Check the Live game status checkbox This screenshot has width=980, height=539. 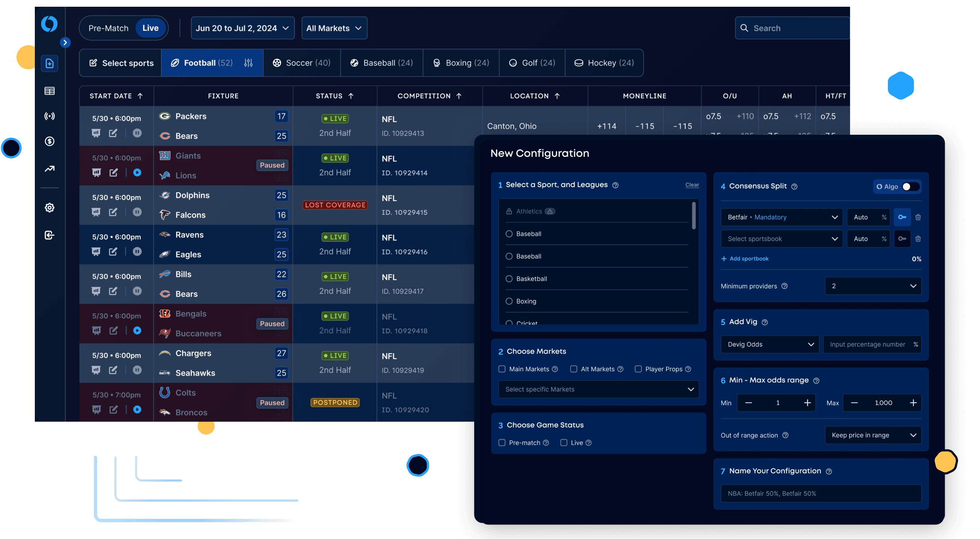[564, 442]
